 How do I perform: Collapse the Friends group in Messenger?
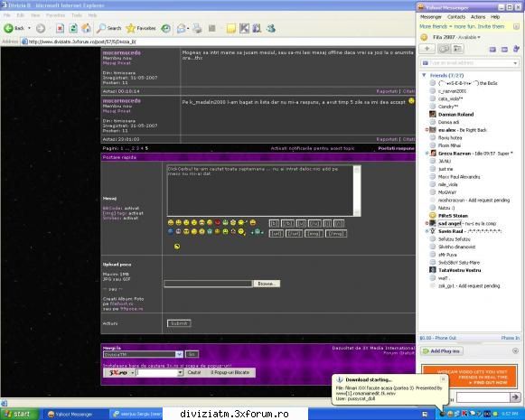click(424, 75)
